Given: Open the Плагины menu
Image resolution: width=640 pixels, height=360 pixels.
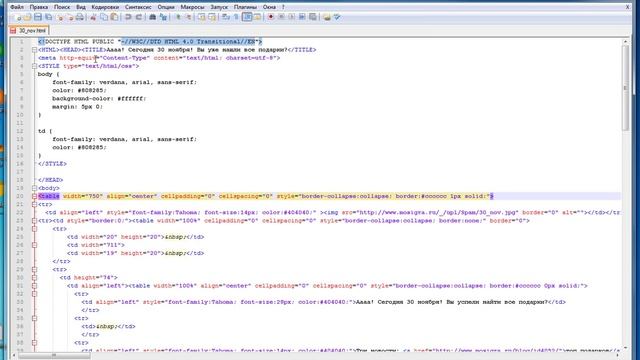Looking at the screenshot, I should (x=245, y=7).
